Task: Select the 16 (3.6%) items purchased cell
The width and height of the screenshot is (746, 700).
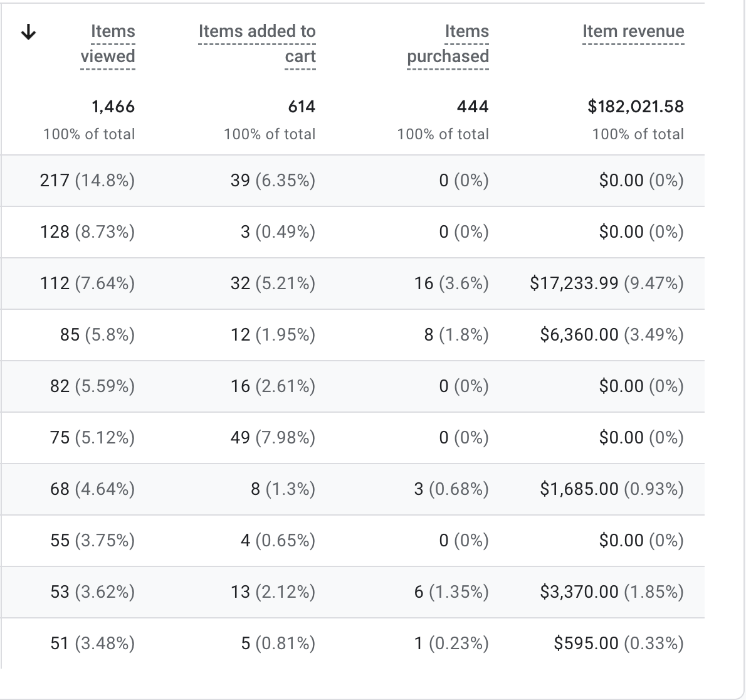Action: [451, 284]
